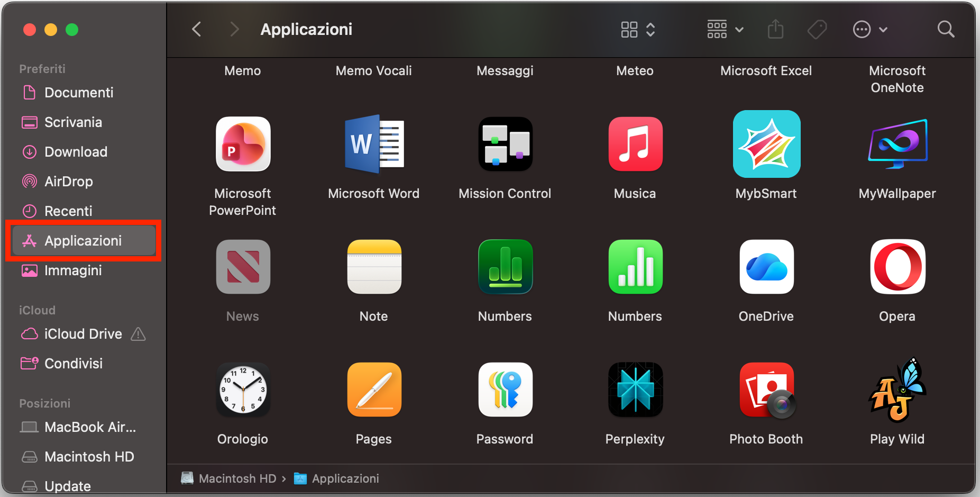Open Download in the sidebar
The height and width of the screenshot is (497, 980).
[x=85, y=152]
